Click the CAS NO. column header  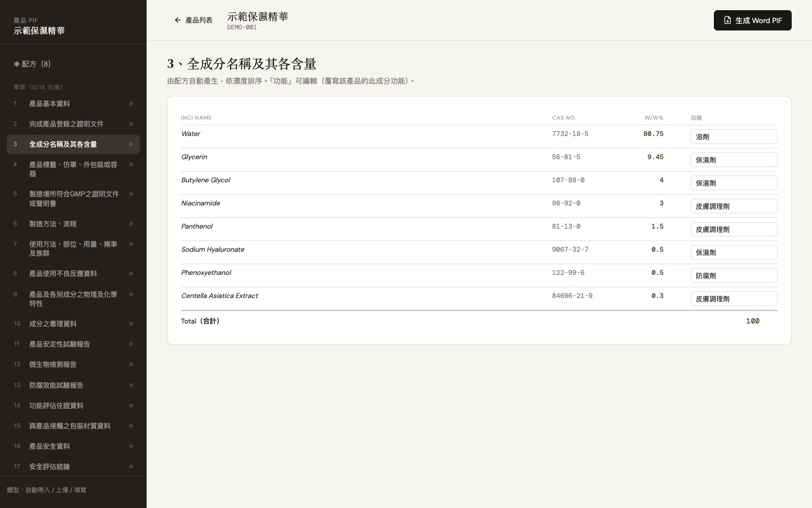pyautogui.click(x=564, y=118)
